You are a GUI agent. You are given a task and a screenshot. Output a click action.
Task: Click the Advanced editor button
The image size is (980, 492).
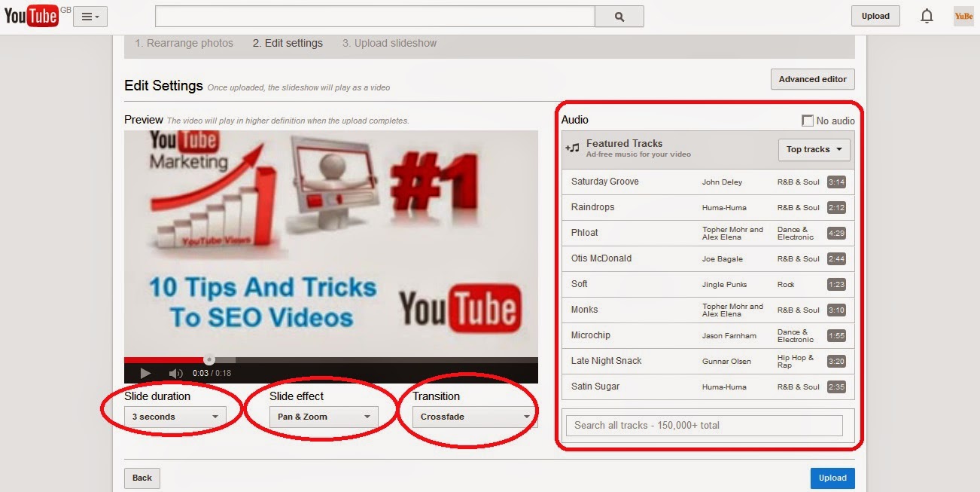point(812,79)
